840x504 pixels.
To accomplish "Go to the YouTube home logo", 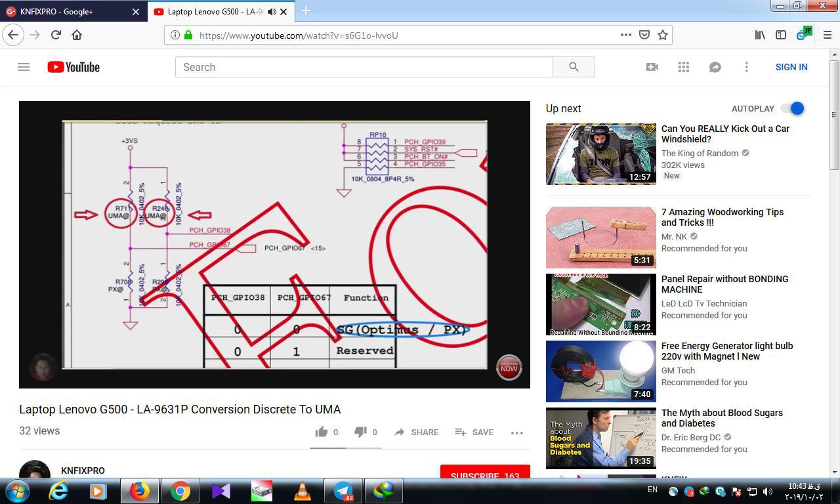I will (x=73, y=67).
